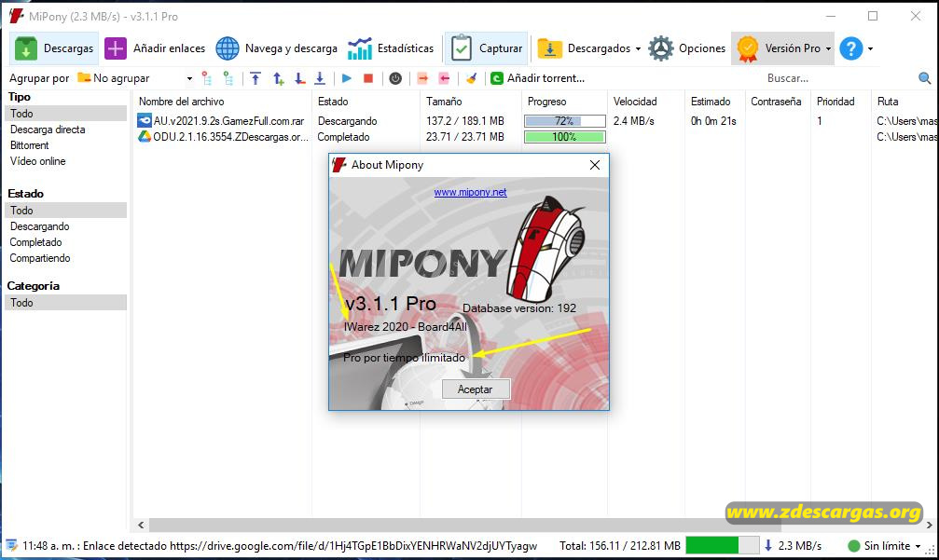
Task: Open the Sin límite speed limit dropdown
Action: tap(885, 546)
